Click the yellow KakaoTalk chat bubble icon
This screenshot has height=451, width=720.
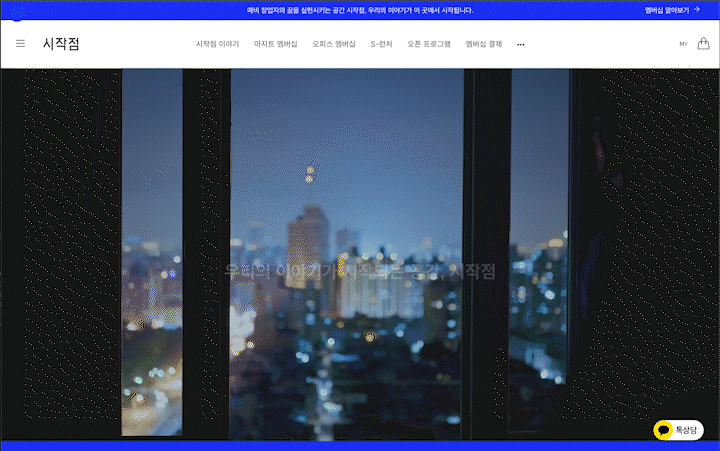coord(663,430)
